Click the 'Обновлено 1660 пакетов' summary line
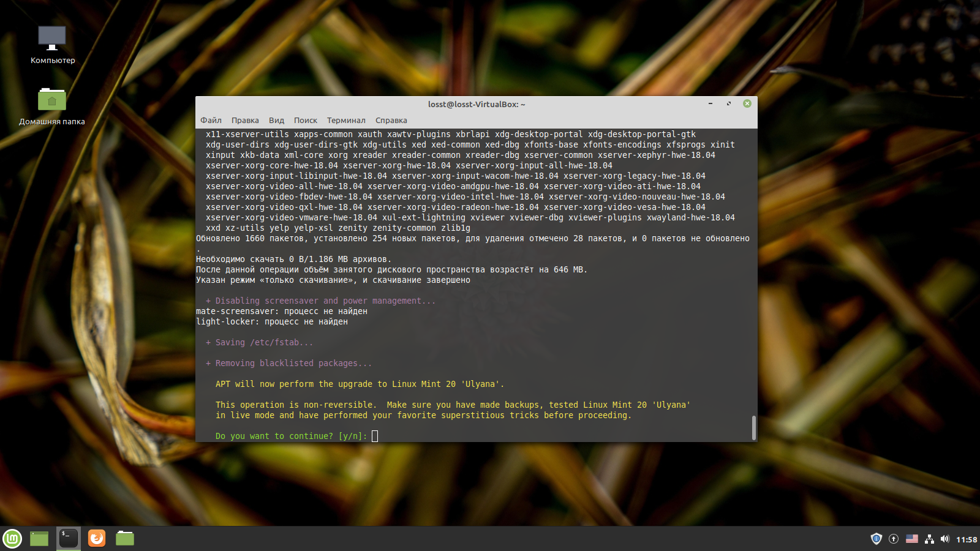 click(473, 238)
